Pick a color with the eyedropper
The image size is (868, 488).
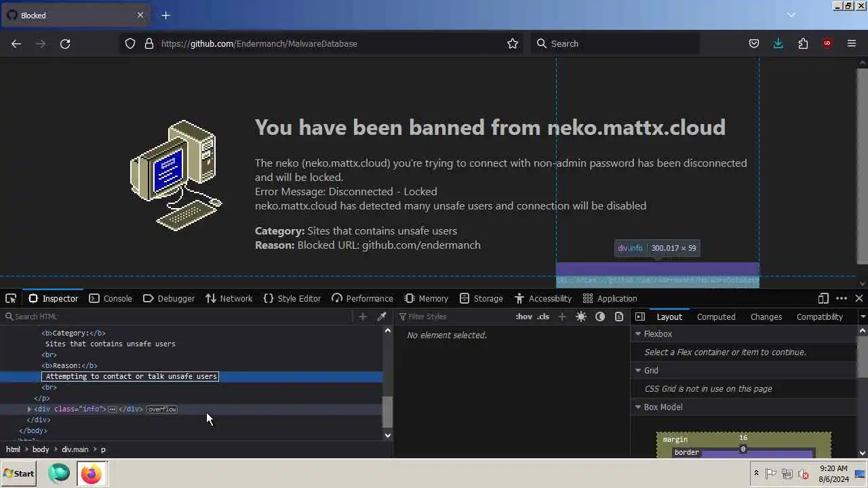click(x=382, y=317)
